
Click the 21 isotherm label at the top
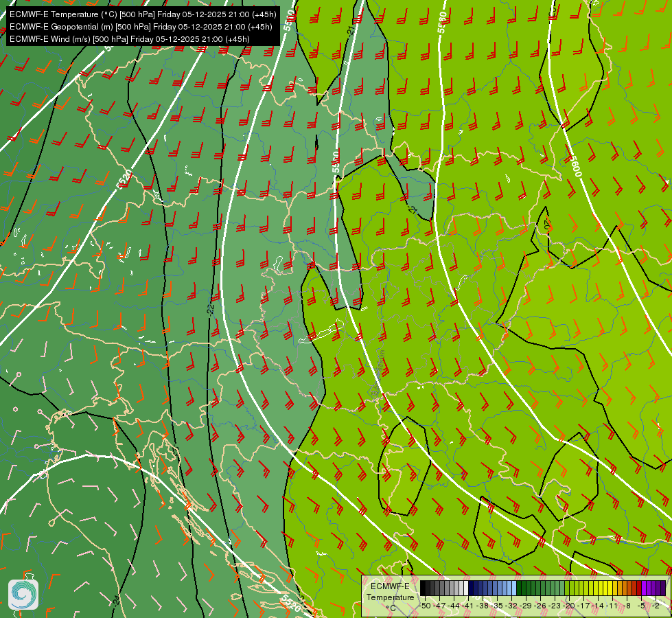pyautogui.click(x=351, y=30)
